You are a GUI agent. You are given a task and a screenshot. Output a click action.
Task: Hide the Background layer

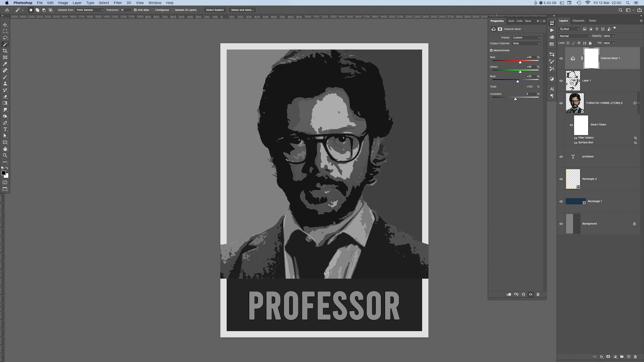561,224
